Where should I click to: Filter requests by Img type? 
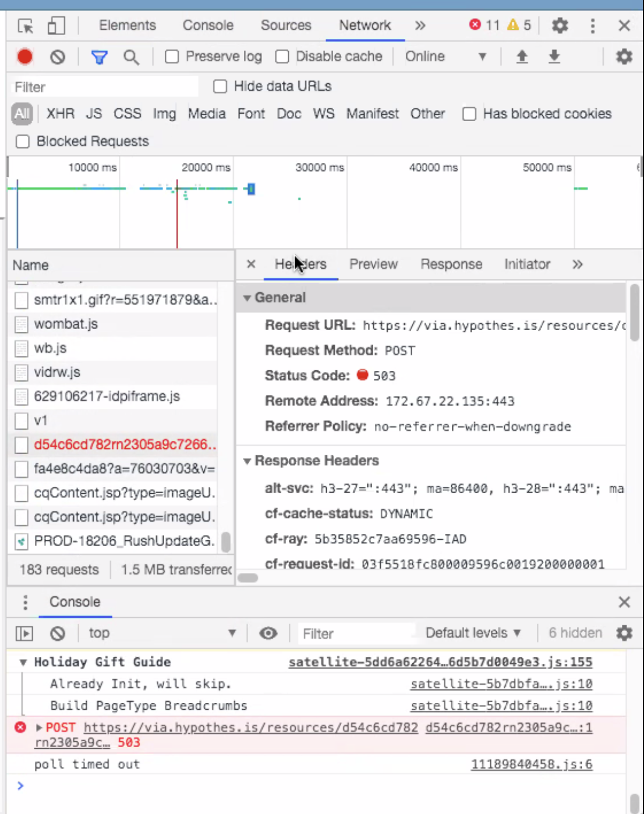pos(164,114)
